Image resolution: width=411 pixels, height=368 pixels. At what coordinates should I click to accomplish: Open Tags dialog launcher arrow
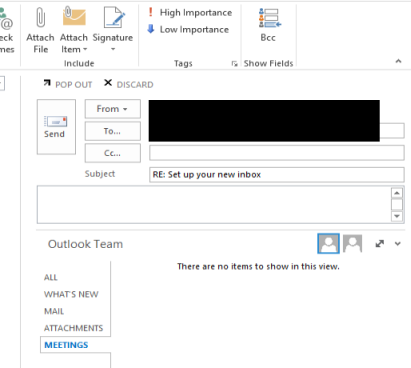[234, 63]
